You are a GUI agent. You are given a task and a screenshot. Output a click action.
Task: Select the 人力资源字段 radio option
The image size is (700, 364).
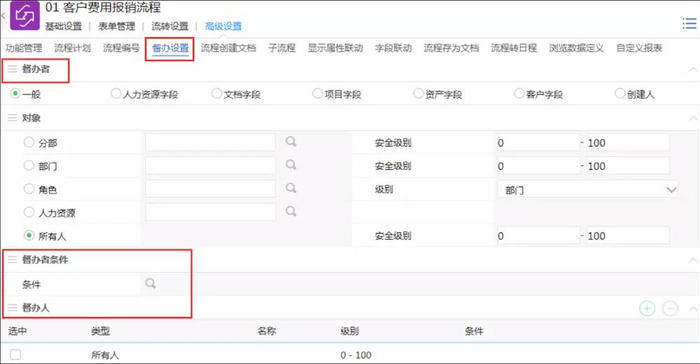(116, 93)
